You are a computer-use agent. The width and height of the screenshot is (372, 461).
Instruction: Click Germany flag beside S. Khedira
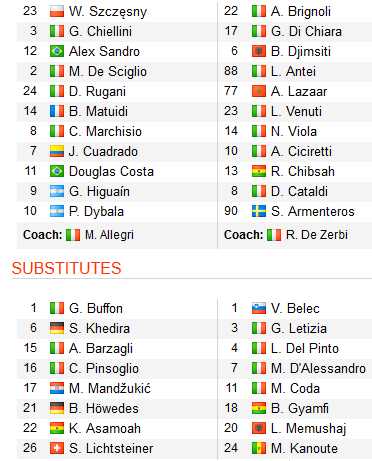[57, 328]
